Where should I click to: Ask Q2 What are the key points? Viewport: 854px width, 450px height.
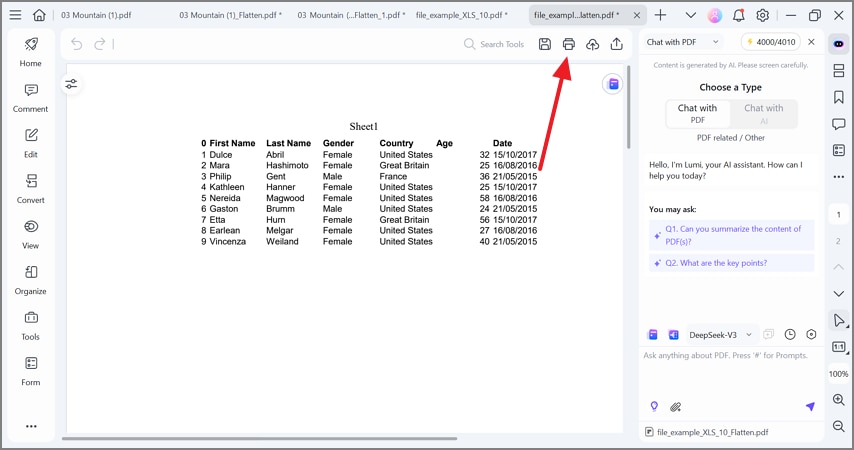point(731,263)
